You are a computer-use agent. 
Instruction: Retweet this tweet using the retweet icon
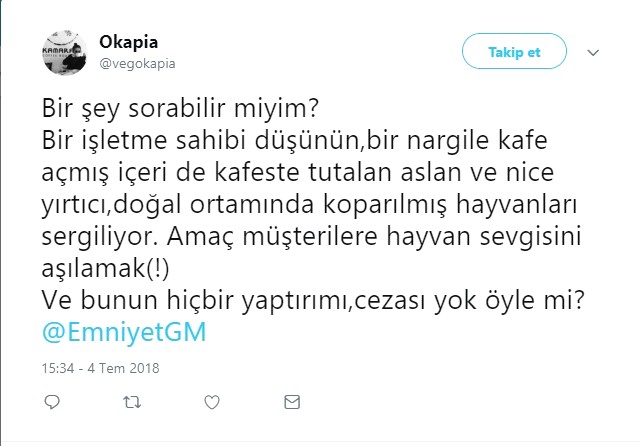click(x=132, y=402)
